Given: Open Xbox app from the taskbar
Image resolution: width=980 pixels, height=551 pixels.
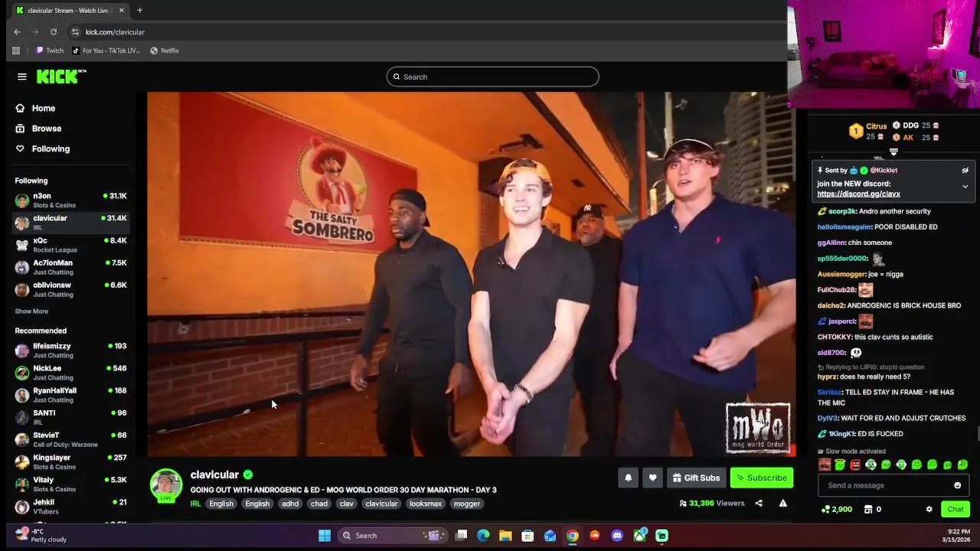Looking at the screenshot, I should coord(639,536).
